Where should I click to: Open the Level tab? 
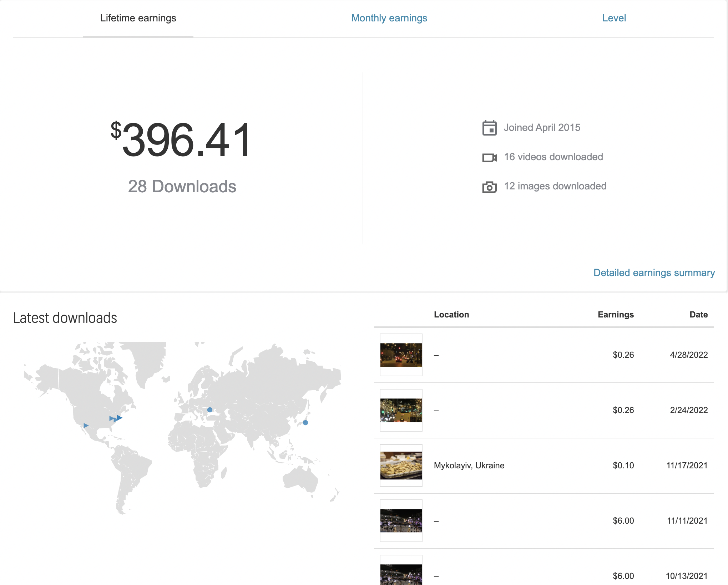[614, 18]
